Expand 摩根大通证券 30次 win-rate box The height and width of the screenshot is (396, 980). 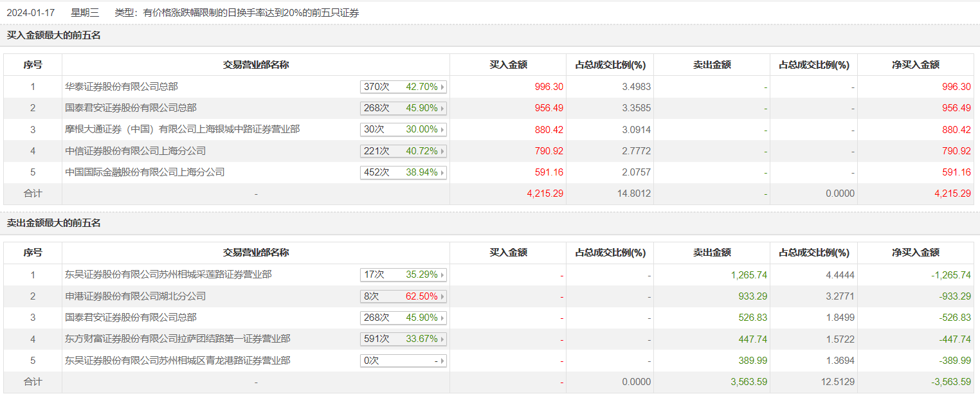[403, 129]
